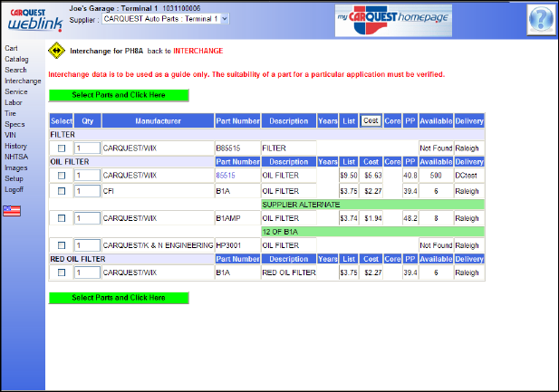Viewport: 559px width, 392px height.
Task: Open Labor in the sidebar
Action: click(14, 102)
